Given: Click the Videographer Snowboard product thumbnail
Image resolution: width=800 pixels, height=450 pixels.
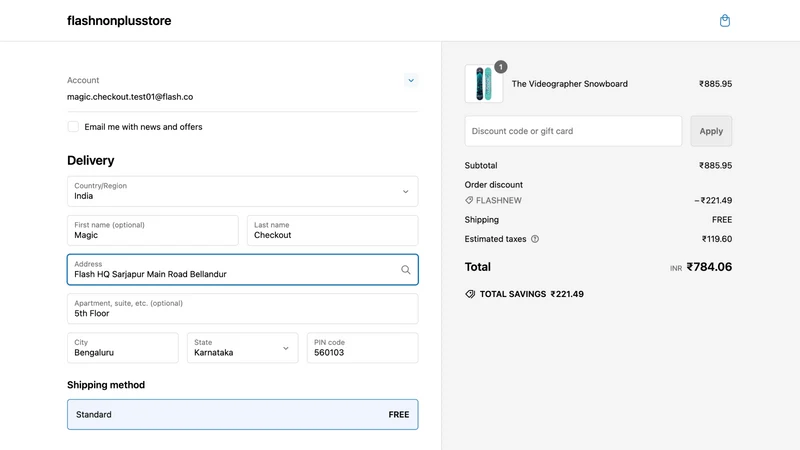Looking at the screenshot, I should pyautogui.click(x=484, y=84).
